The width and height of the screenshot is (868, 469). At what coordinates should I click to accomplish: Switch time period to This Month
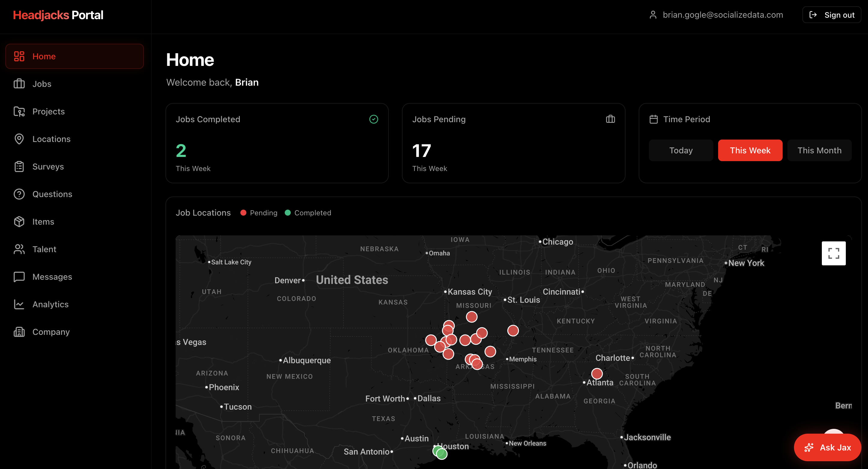coord(819,150)
